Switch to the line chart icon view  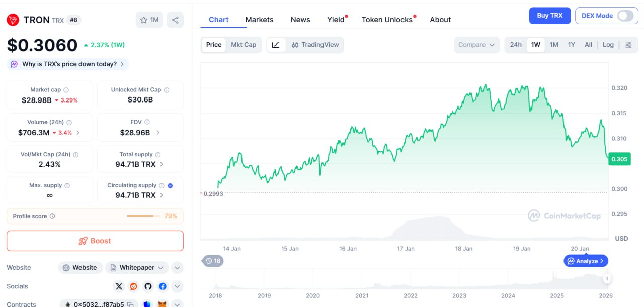point(276,45)
